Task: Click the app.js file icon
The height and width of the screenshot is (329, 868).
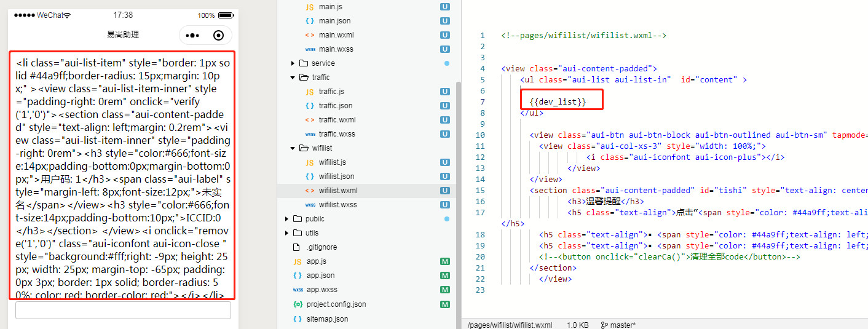Action: pos(298,261)
